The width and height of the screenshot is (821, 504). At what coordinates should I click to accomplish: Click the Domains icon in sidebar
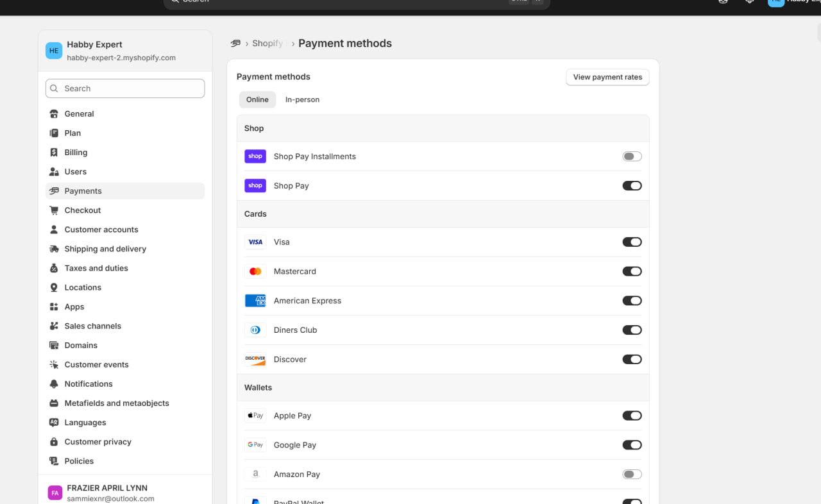click(54, 346)
